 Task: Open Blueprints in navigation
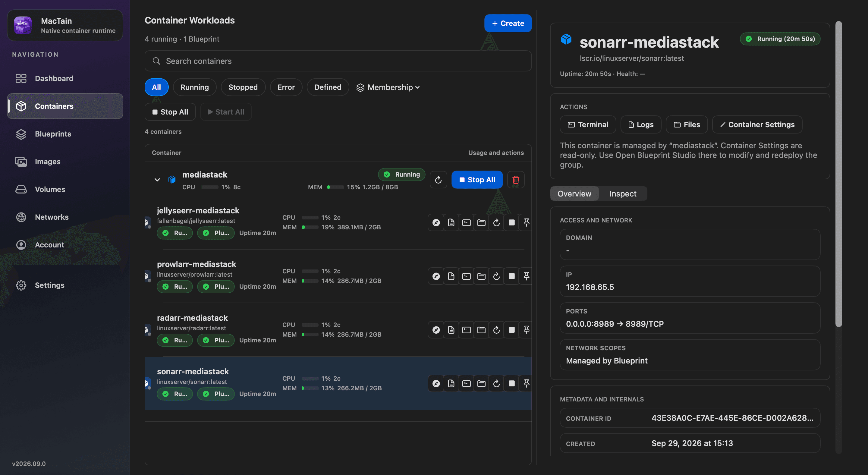65,134
